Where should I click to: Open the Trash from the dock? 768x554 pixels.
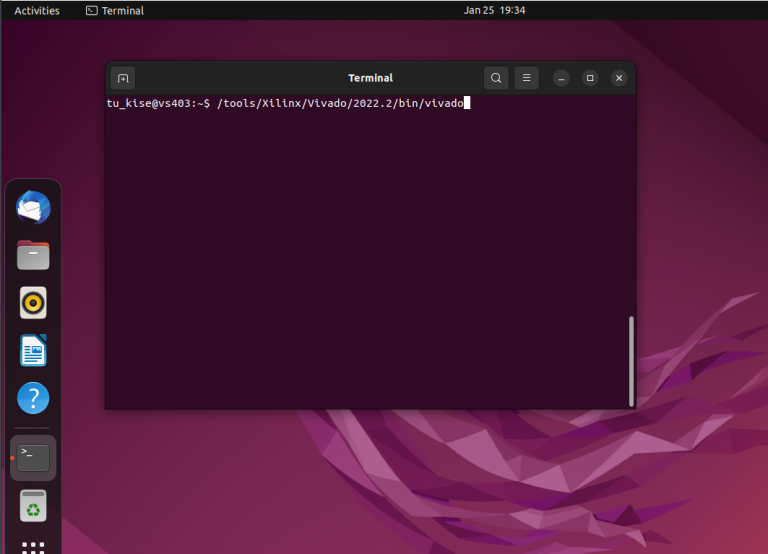[x=33, y=506]
